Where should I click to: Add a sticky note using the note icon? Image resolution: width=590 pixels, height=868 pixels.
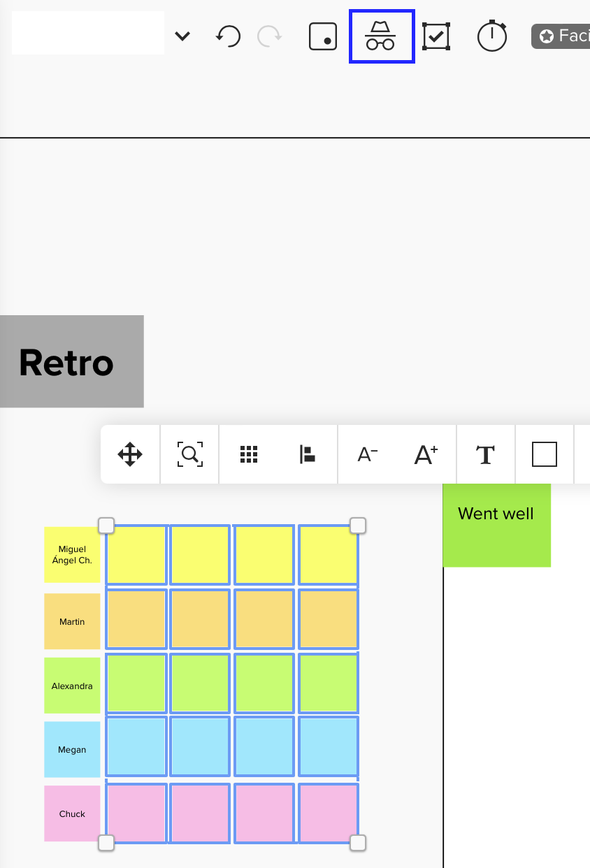click(x=323, y=36)
